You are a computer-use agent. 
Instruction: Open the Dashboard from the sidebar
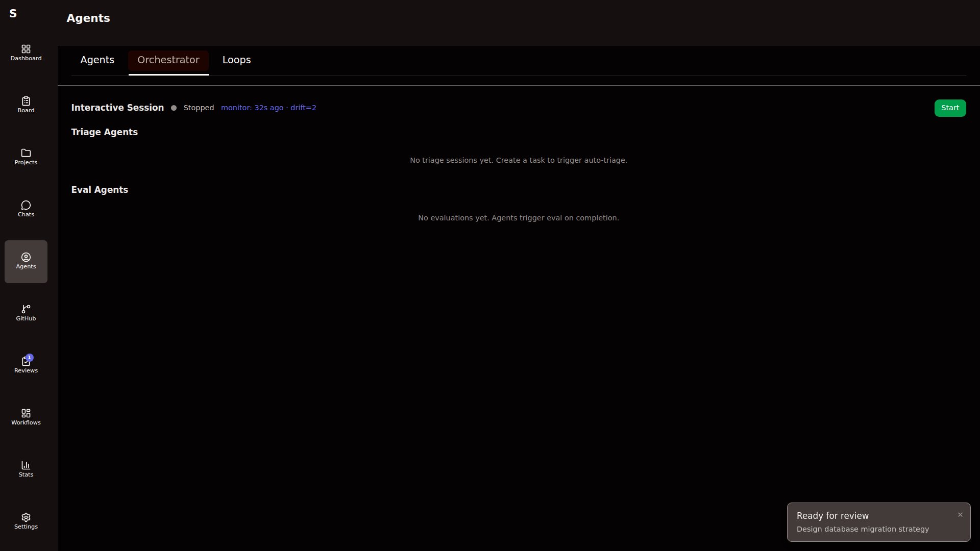[x=26, y=53]
